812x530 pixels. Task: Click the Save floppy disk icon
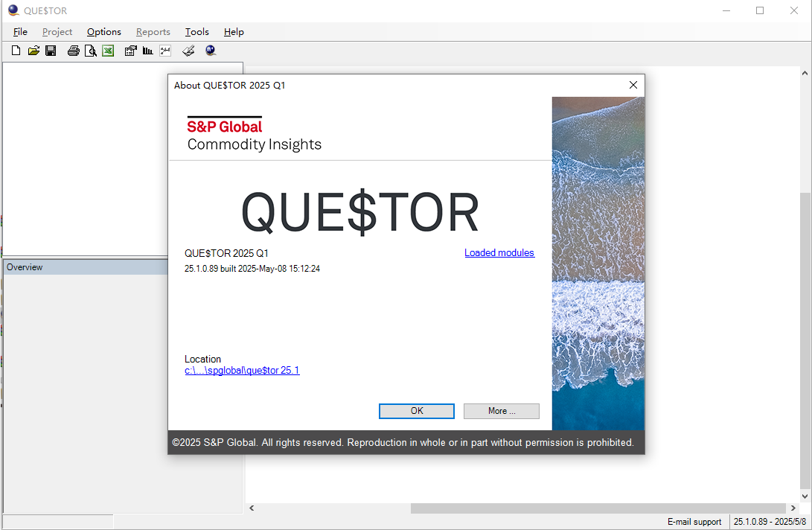coord(51,51)
